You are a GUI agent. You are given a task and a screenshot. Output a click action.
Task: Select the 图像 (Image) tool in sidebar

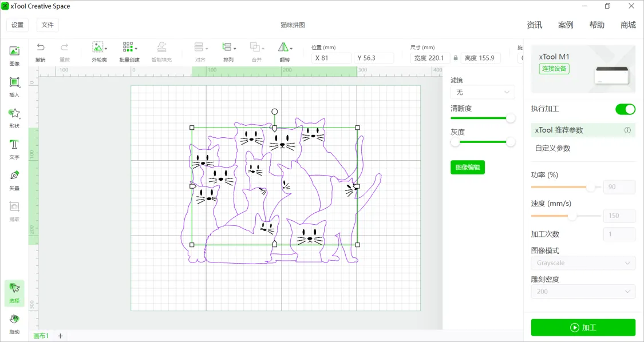(x=14, y=55)
